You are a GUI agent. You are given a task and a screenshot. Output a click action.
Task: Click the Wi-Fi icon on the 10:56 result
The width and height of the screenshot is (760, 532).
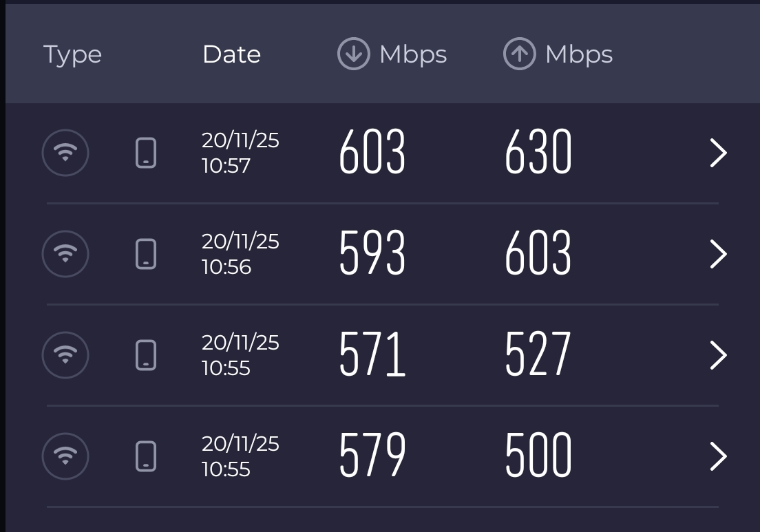pos(65,254)
